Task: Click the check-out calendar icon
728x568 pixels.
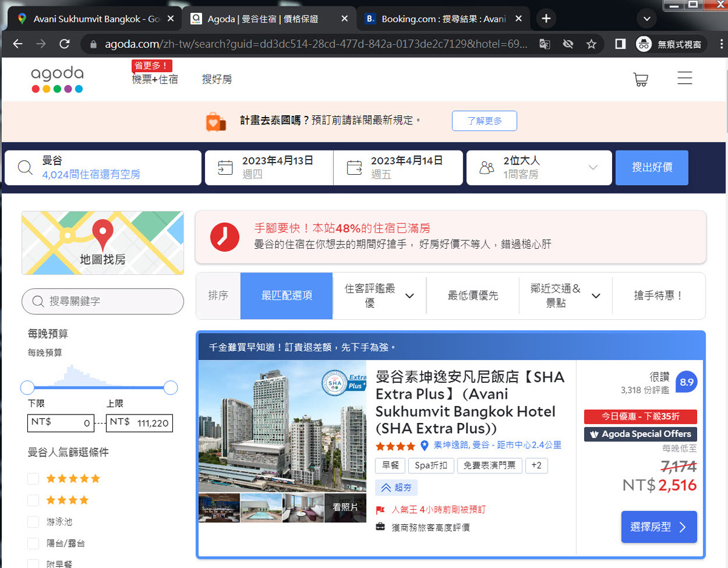Action: click(354, 167)
